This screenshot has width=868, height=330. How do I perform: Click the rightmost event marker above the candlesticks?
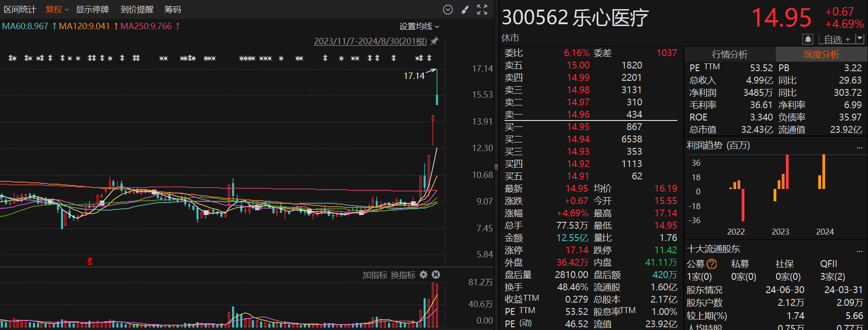(429, 58)
